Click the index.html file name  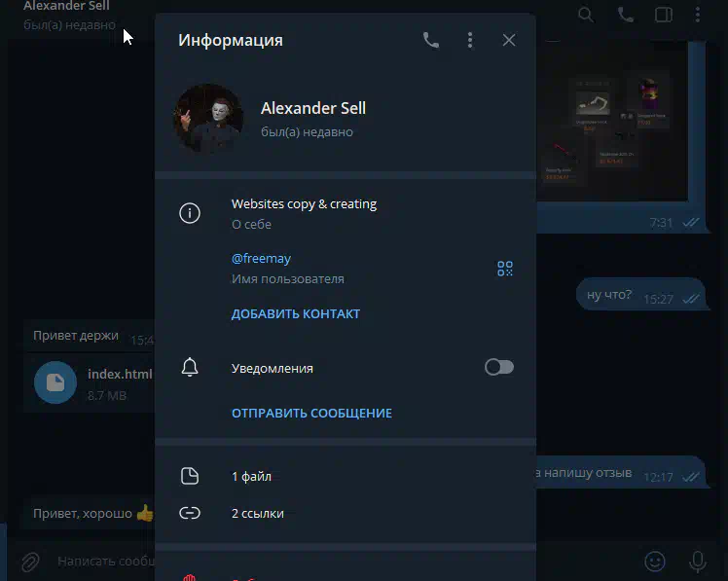click(x=120, y=374)
